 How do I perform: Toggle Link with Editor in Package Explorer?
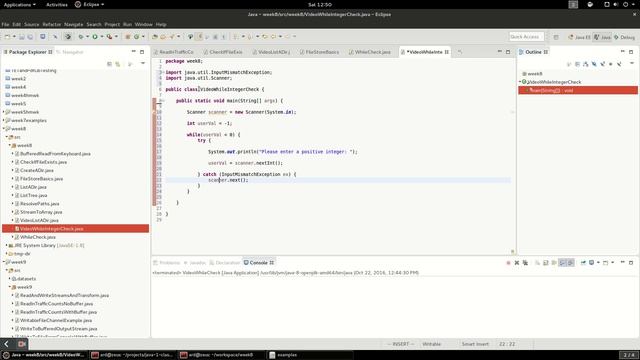(118, 64)
